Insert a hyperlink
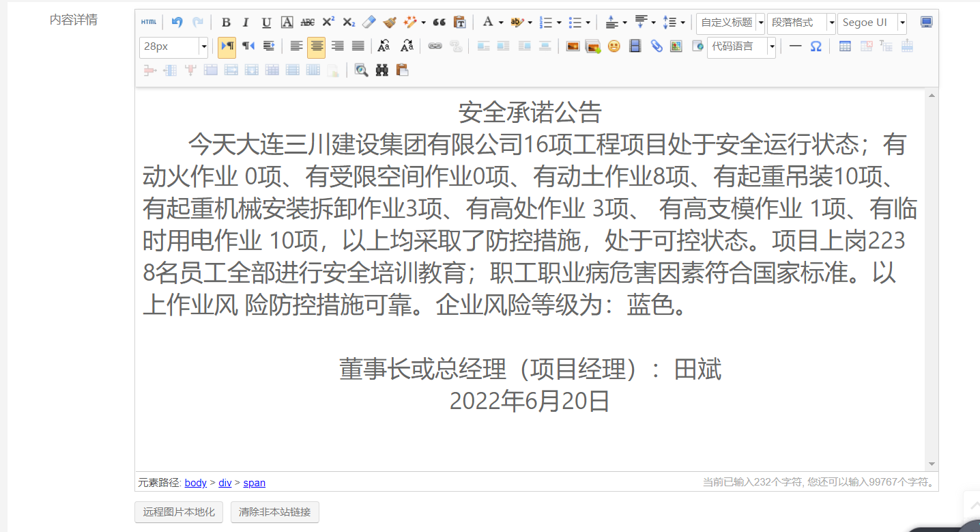 point(435,46)
